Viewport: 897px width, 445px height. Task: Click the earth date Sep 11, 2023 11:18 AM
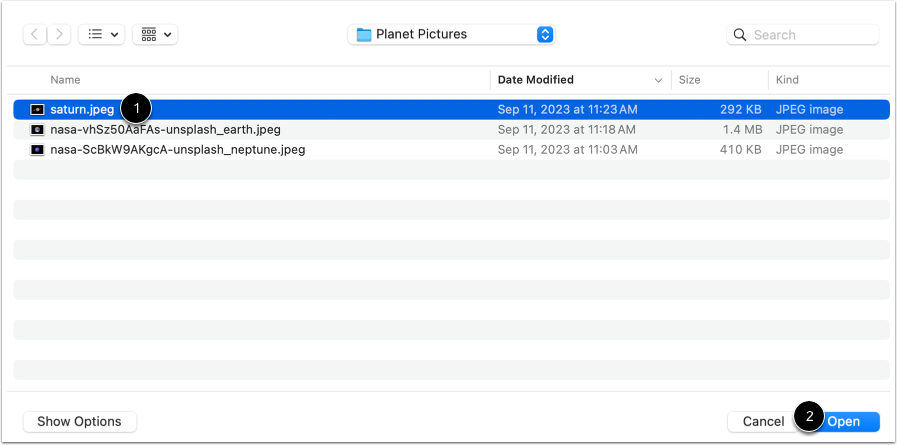tap(566, 130)
